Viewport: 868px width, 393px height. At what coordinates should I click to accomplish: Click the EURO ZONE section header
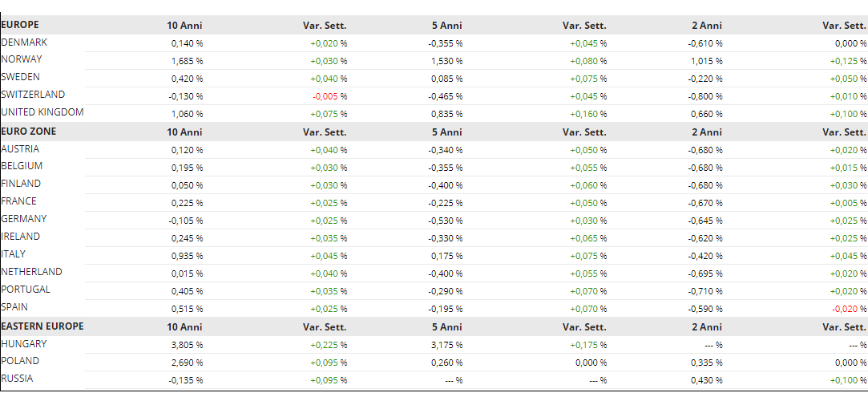pyautogui.click(x=29, y=131)
